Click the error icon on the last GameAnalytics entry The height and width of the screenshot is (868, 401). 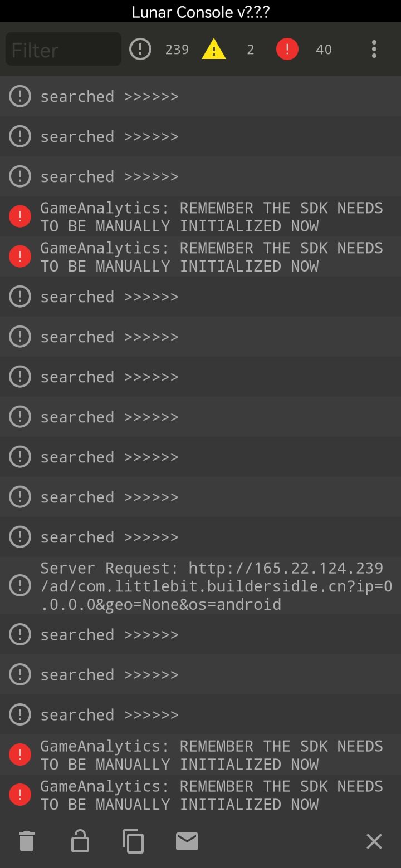point(20,795)
